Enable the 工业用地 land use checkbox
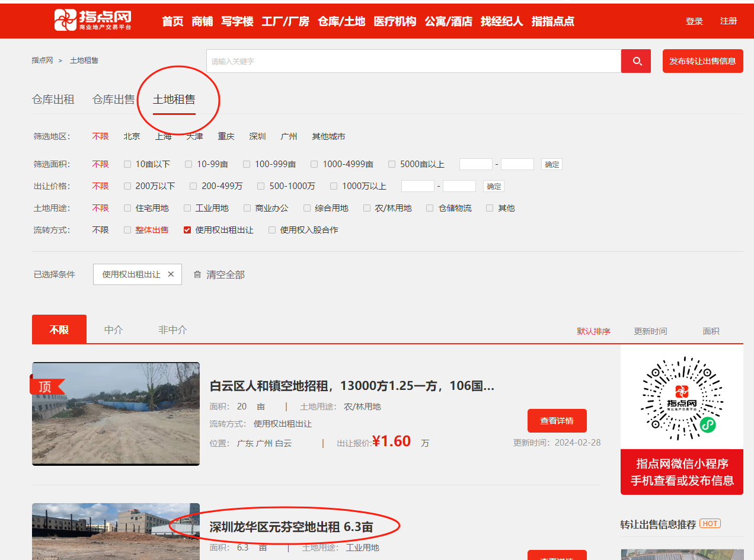754x560 pixels. pos(187,208)
